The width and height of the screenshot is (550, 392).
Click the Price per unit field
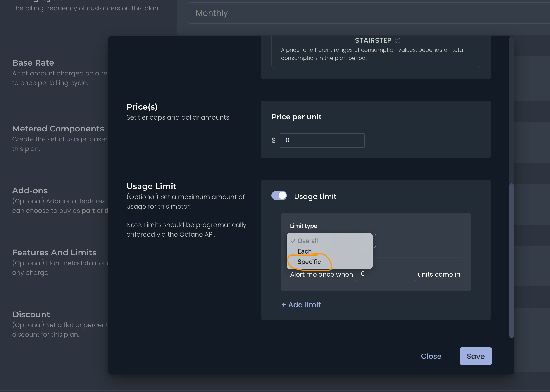click(322, 140)
